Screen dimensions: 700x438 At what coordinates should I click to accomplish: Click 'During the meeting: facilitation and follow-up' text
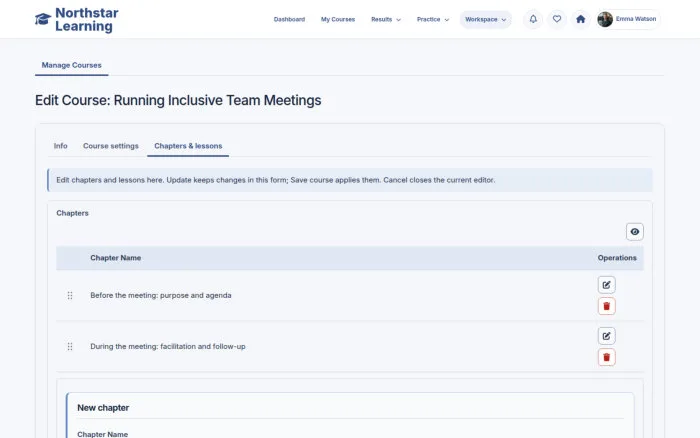point(168,346)
